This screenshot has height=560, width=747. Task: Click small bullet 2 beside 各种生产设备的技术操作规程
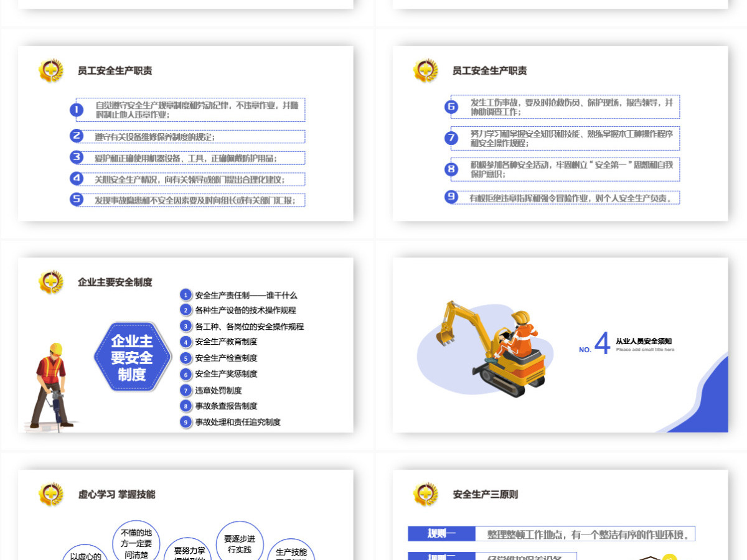coord(186,310)
